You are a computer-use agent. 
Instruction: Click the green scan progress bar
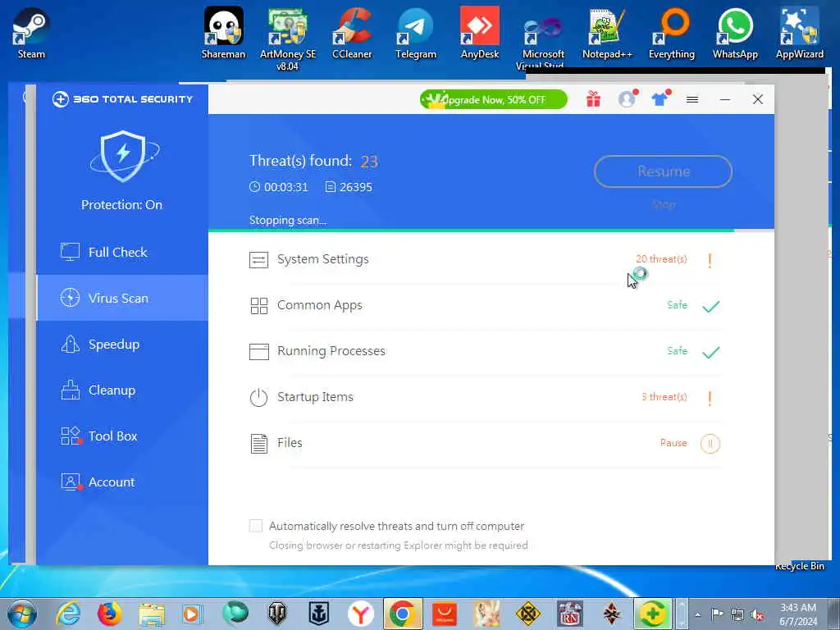click(472, 231)
